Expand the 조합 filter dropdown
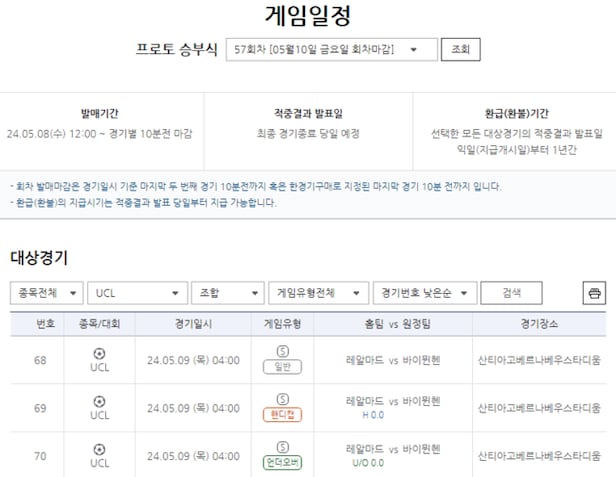The image size is (616, 477). [x=226, y=293]
